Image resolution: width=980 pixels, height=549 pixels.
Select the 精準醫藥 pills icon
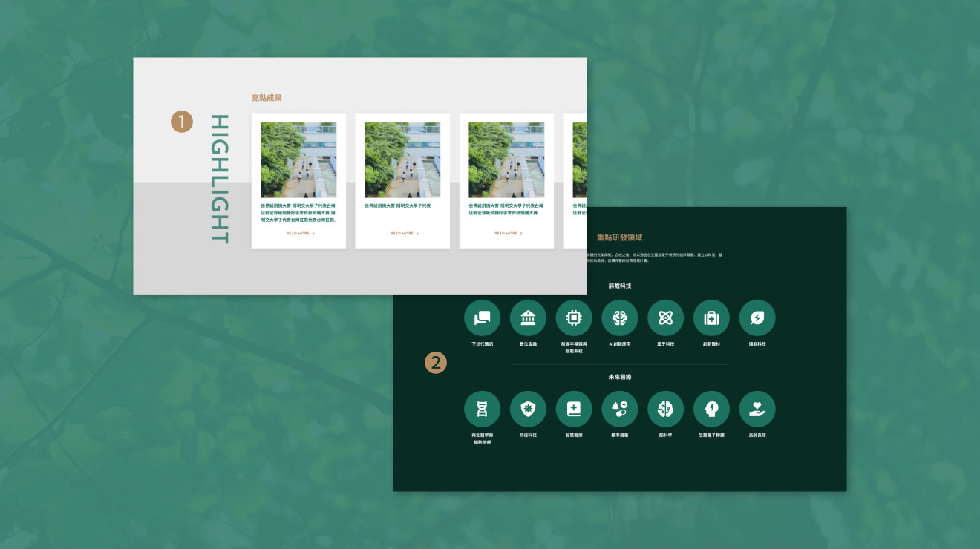point(620,410)
